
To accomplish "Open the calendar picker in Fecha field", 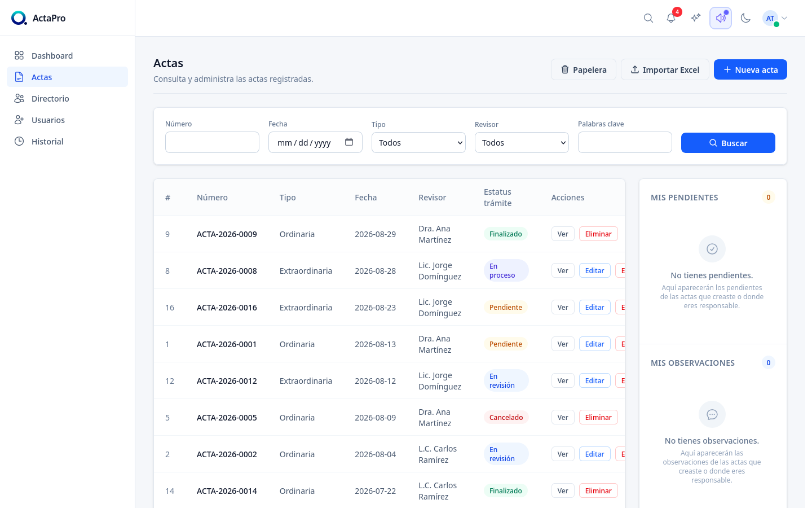I will pos(349,142).
